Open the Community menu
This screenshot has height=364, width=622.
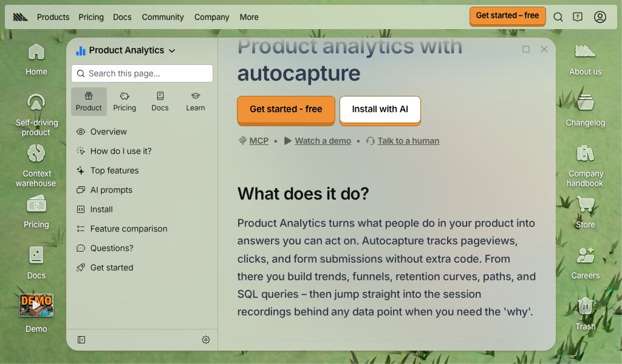pos(163,17)
